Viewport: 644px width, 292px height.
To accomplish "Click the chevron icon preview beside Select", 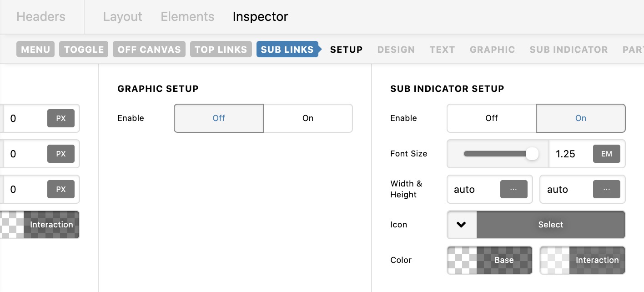I will tap(462, 225).
